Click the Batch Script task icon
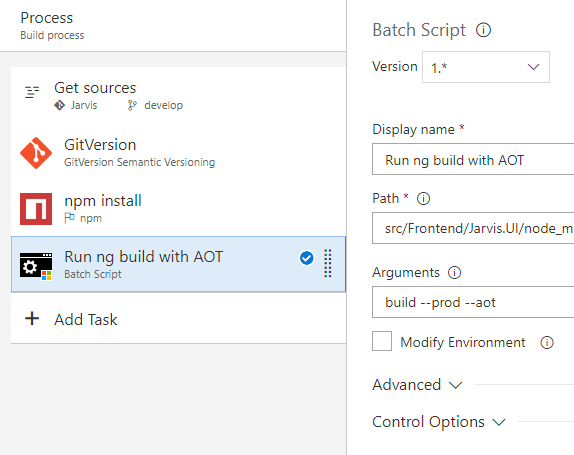The image size is (574, 455). 36,266
